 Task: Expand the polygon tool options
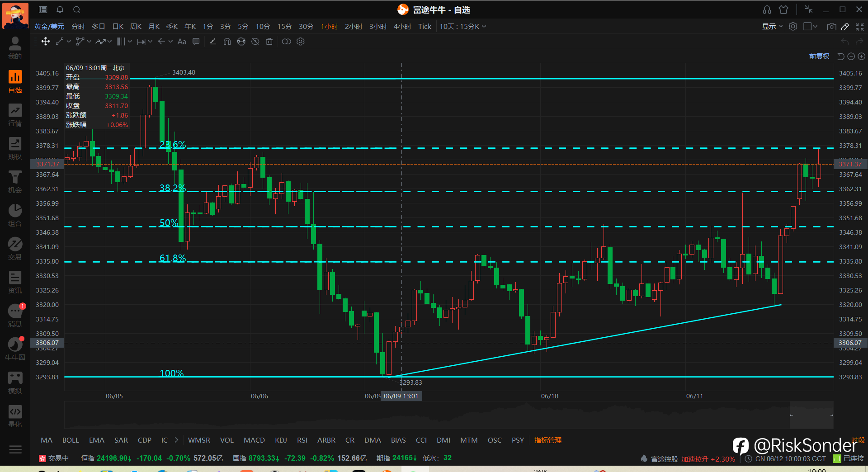click(x=89, y=42)
